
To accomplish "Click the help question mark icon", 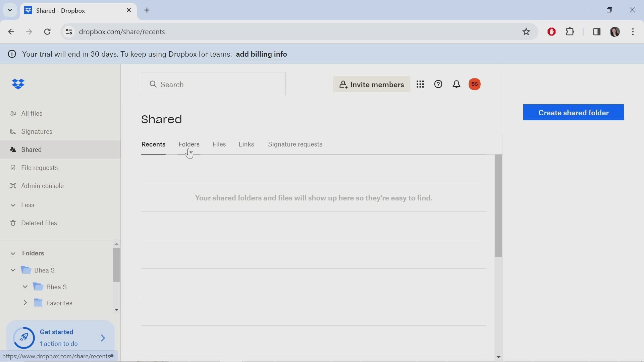I will [x=438, y=84].
